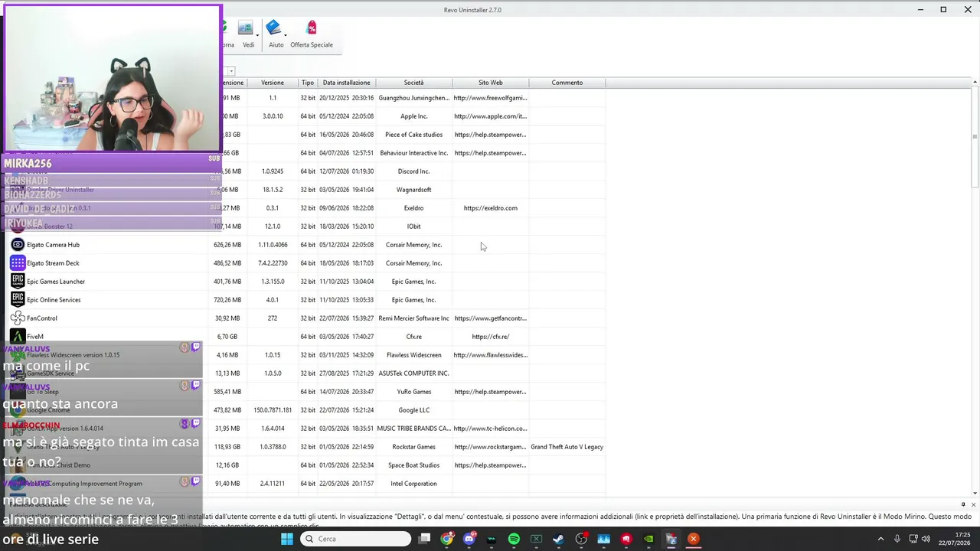
Task: Open Spotify from the taskbar
Action: click(x=514, y=539)
